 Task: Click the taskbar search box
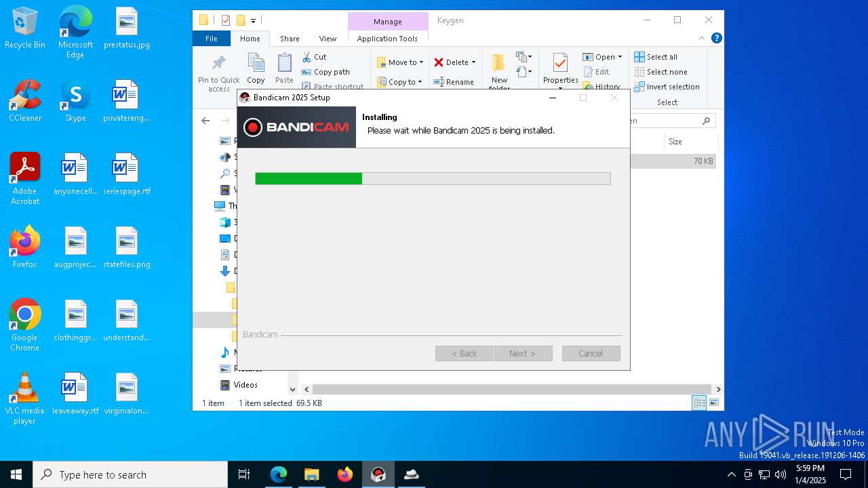click(x=130, y=474)
